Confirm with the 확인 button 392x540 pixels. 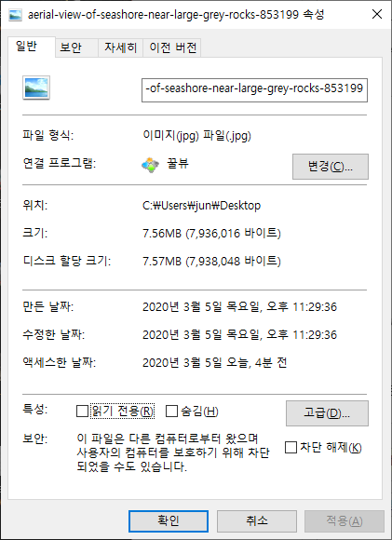(x=169, y=520)
